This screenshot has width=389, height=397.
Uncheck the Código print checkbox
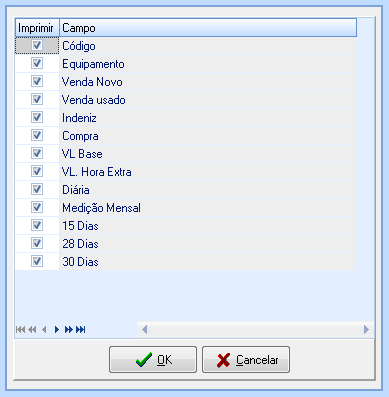coord(37,45)
